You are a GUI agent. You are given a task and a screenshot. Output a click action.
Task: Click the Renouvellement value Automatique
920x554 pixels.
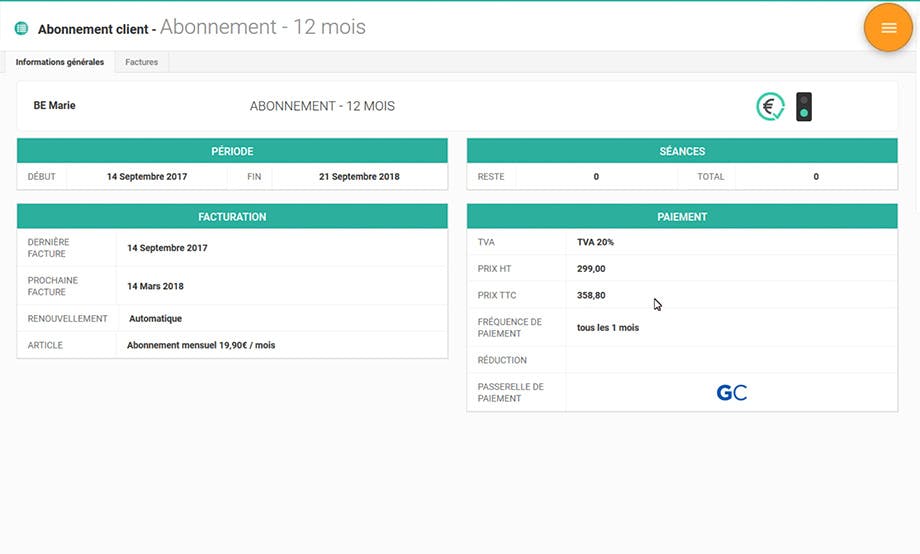coord(155,319)
